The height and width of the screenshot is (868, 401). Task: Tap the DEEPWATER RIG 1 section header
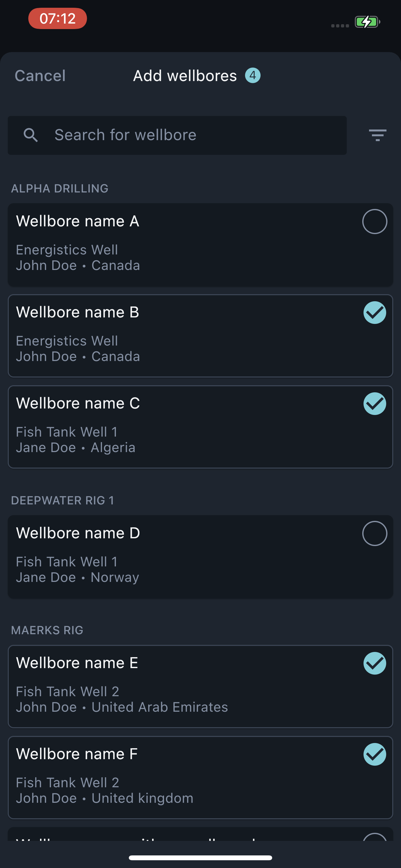click(62, 501)
